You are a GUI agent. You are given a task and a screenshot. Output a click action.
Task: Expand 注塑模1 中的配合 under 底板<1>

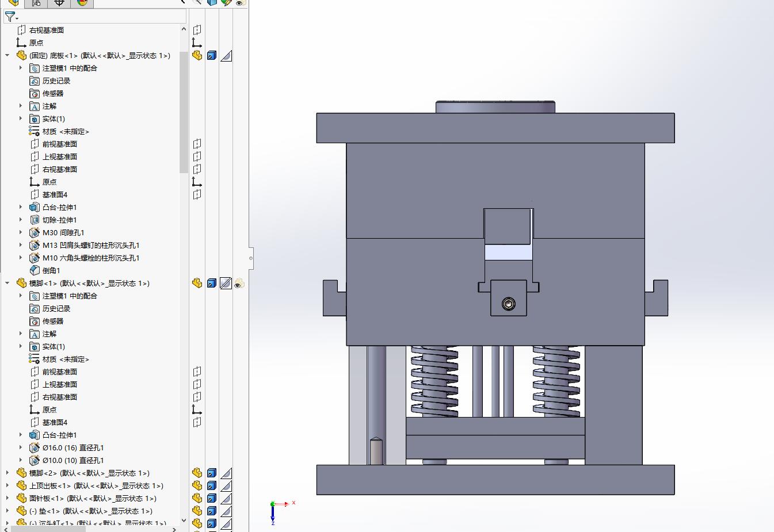click(x=21, y=68)
